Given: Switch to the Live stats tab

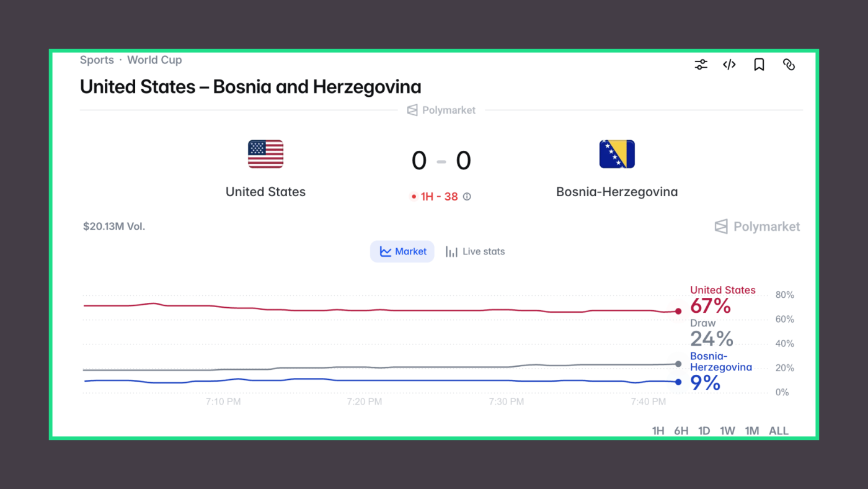Looking at the screenshot, I should [475, 251].
